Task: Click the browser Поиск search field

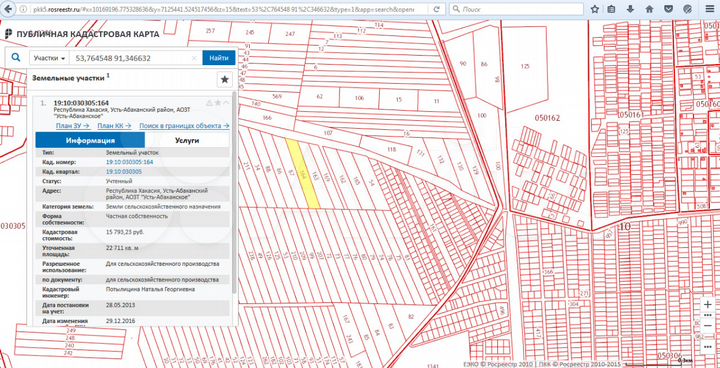Action: (x=517, y=9)
